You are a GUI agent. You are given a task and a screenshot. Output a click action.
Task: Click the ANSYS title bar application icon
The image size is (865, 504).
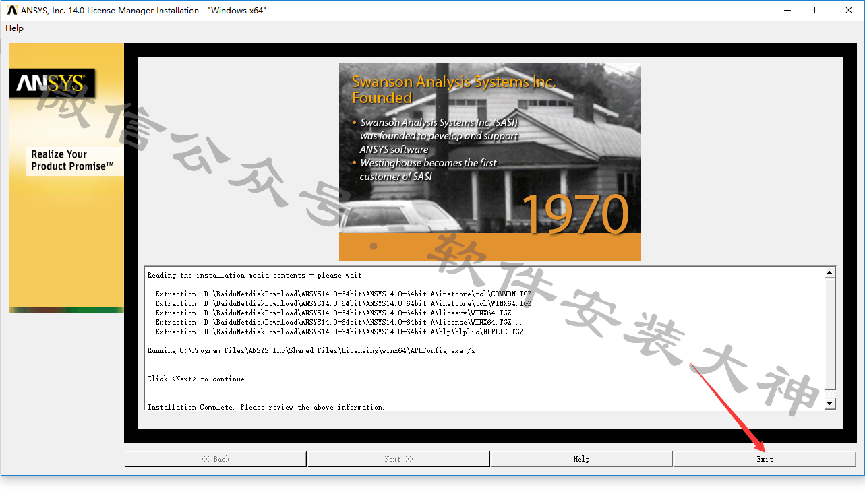11,10
